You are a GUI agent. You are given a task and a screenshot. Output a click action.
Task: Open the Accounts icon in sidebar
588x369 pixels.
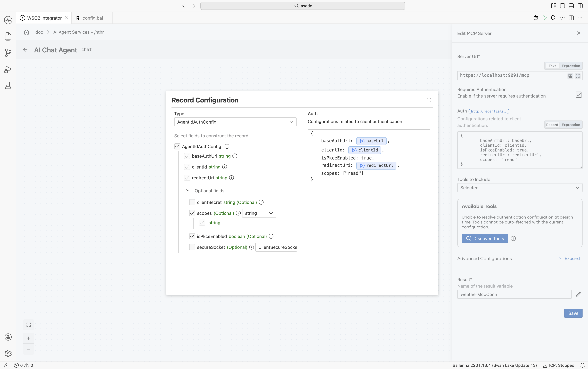pyautogui.click(x=8, y=337)
